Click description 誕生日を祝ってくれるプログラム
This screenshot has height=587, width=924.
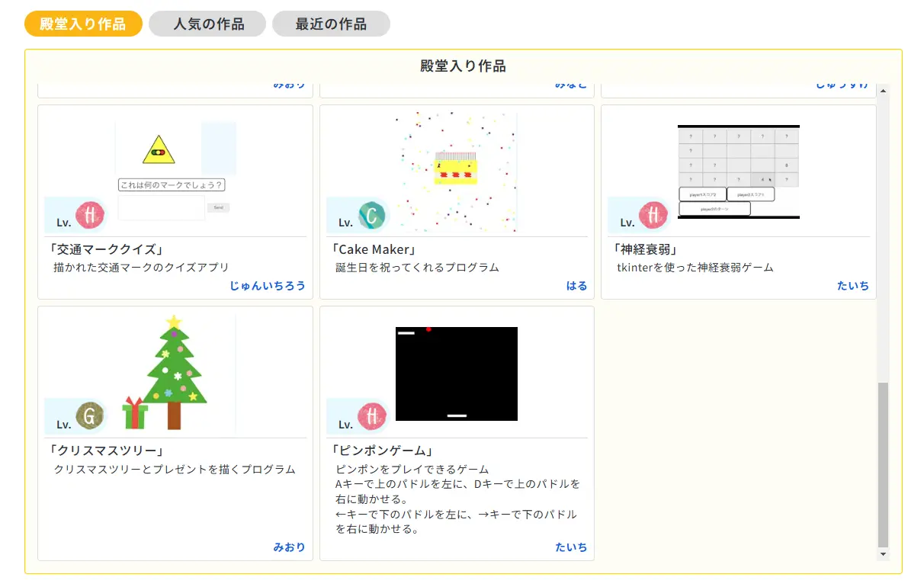point(417,268)
